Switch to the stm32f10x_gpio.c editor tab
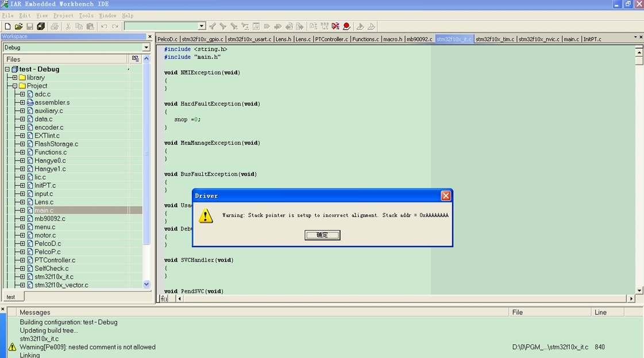644x358 pixels. point(202,40)
